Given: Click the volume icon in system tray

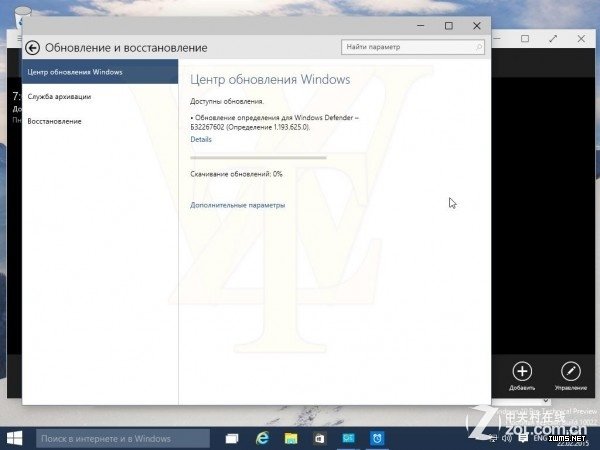Looking at the screenshot, I should click(x=507, y=438).
